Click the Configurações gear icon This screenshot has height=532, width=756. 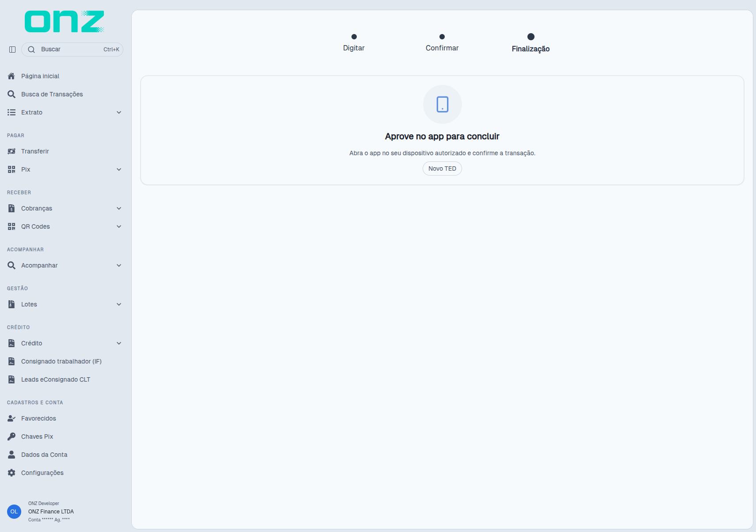tap(11, 473)
